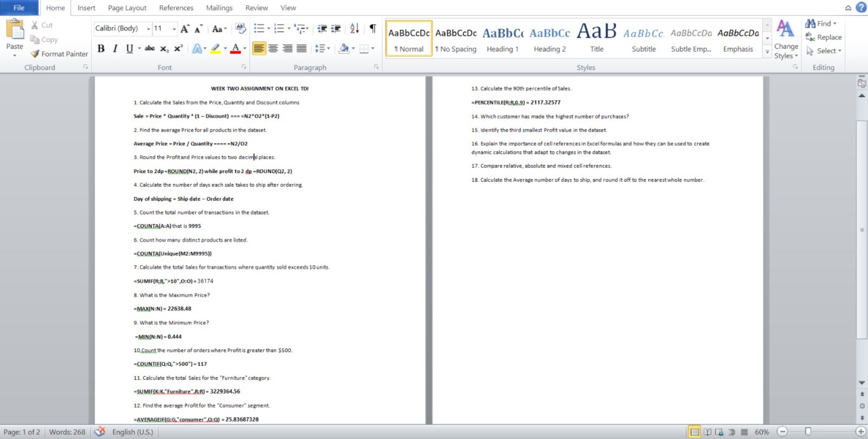
Task: Switch to the Page Layout tab
Action: click(x=127, y=8)
